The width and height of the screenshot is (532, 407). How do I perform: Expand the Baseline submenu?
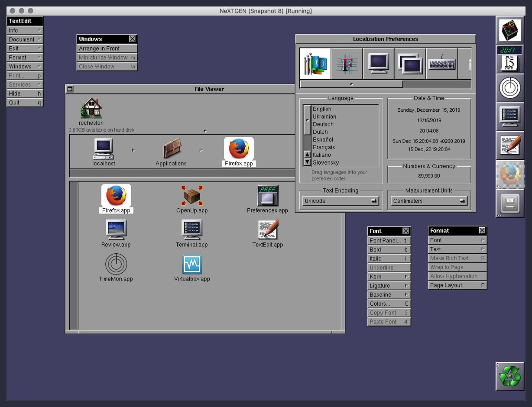pos(389,295)
